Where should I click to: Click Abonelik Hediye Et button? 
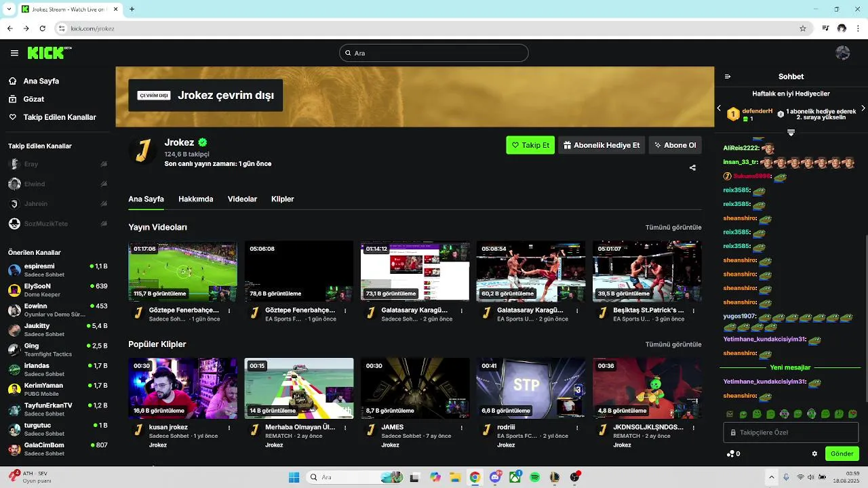coord(601,145)
